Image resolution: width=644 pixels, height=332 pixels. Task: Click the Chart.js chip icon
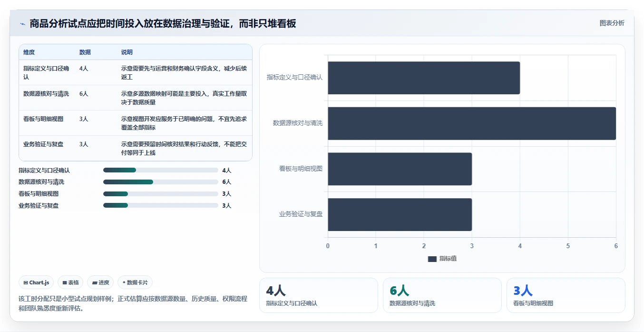25,282
